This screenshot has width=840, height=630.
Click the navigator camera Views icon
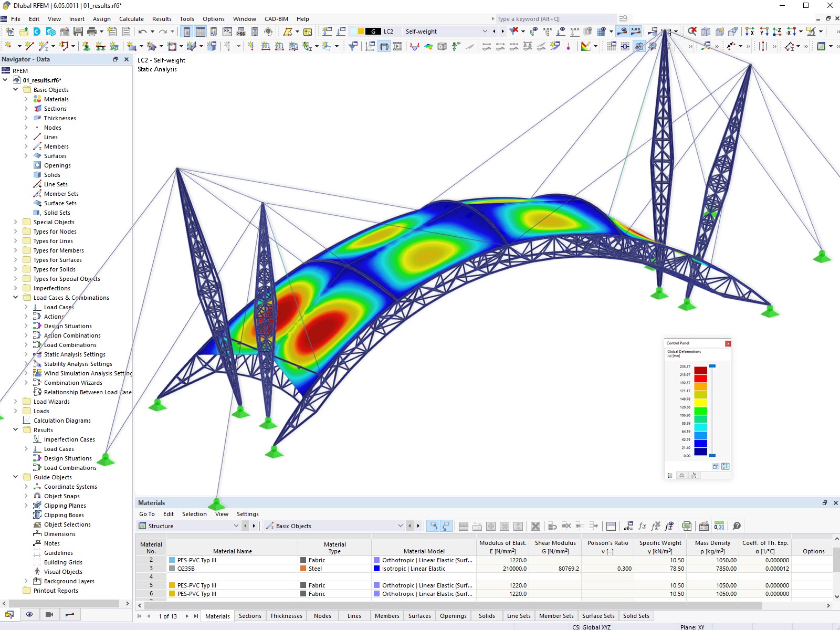coord(49,614)
